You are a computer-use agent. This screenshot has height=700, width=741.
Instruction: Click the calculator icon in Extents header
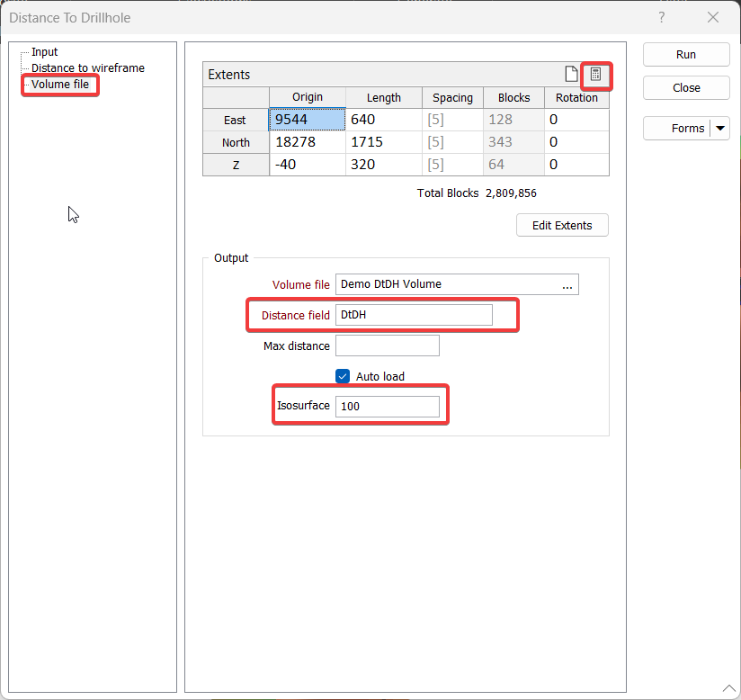click(x=595, y=75)
